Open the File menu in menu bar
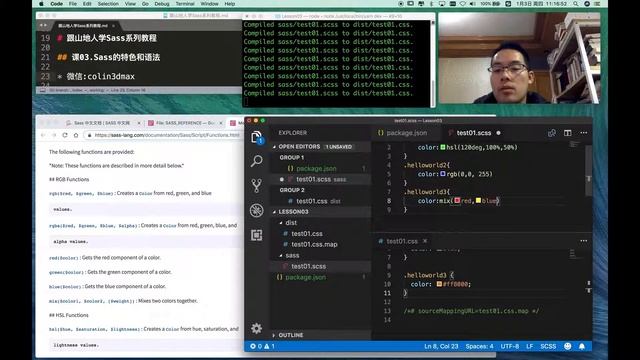640x360 pixels. [73, 4]
